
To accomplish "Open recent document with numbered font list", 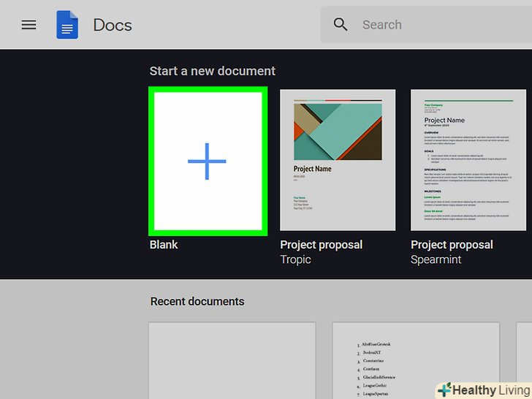I will 415,360.
